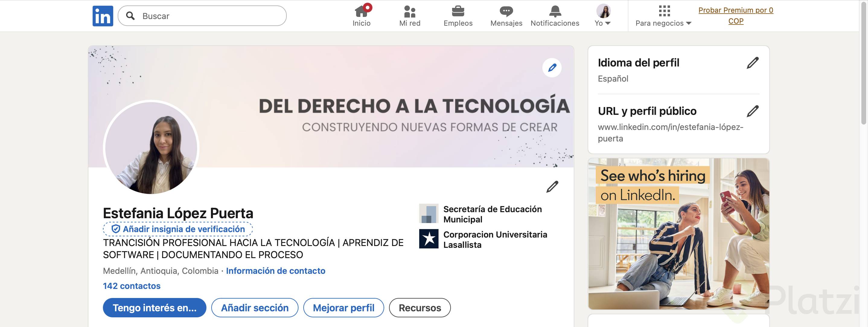The image size is (868, 327).
Task: Click the Mejorar perfil button
Action: coord(343,307)
